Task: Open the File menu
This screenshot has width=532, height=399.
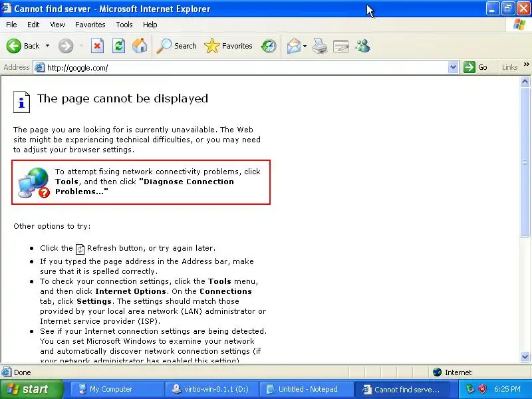Action: (x=11, y=25)
